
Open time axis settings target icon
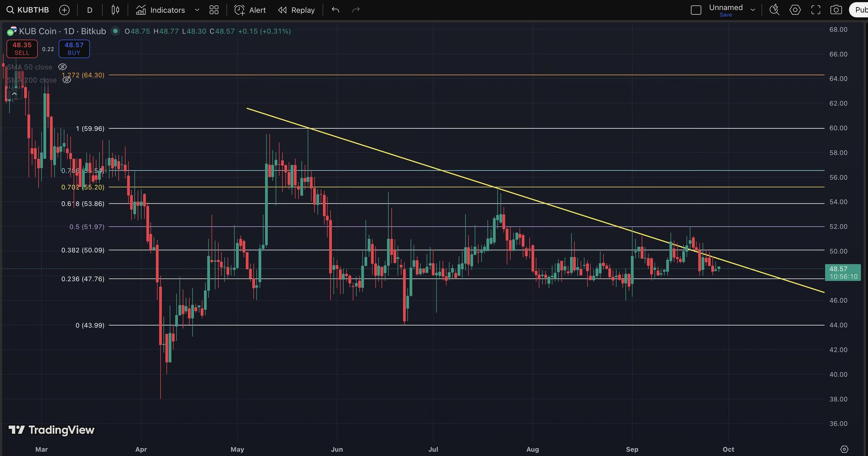click(844, 449)
